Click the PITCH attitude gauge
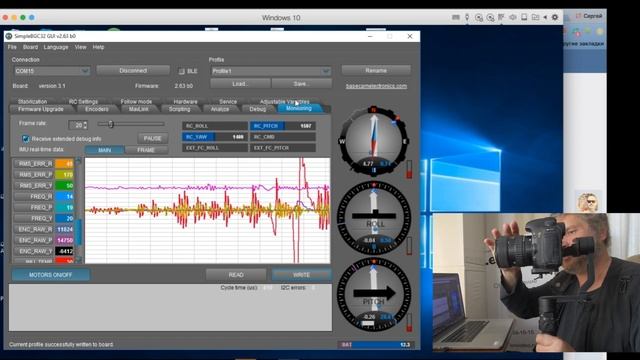Viewport: 640px width, 360px height. [x=374, y=295]
